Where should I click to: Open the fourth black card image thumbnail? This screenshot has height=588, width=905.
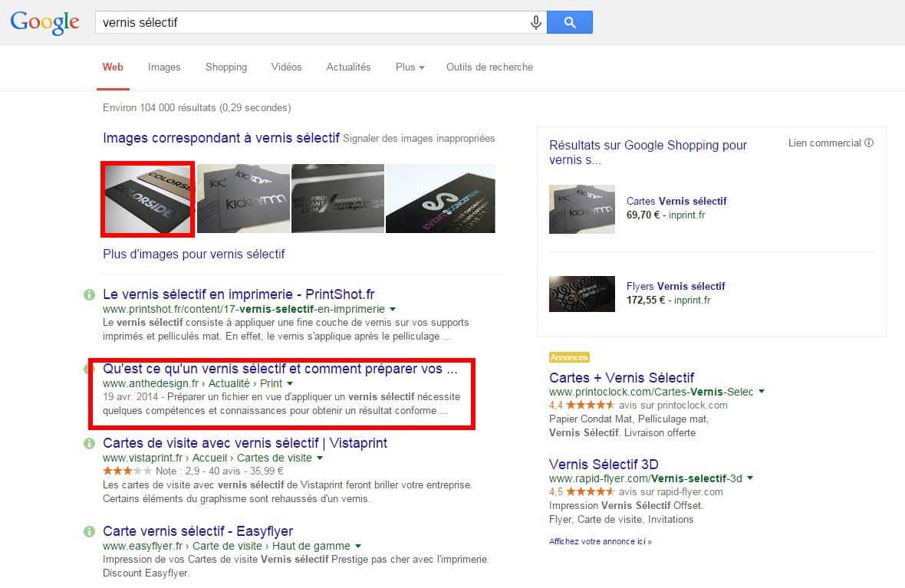coord(440,199)
